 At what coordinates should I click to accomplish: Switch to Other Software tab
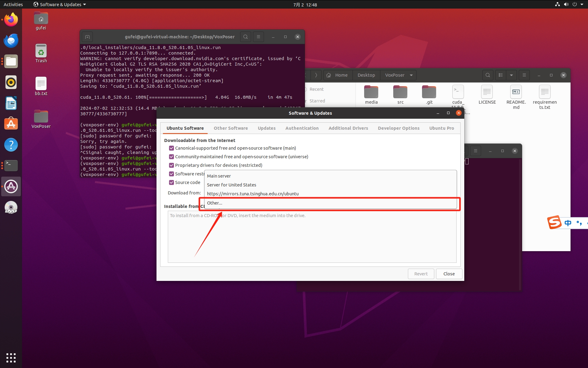pos(231,128)
